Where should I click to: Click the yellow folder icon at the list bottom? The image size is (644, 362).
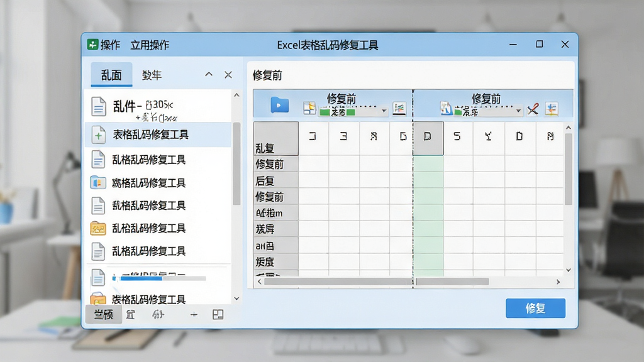pos(98,299)
